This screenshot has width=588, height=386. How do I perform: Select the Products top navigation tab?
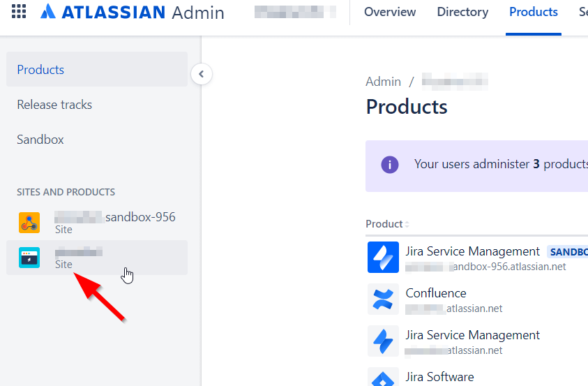534,12
